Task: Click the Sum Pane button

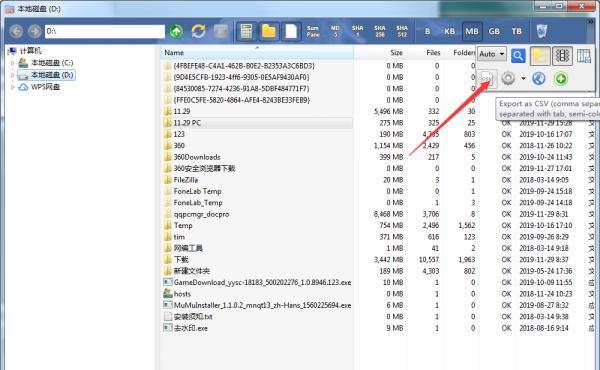Action: coord(313,31)
